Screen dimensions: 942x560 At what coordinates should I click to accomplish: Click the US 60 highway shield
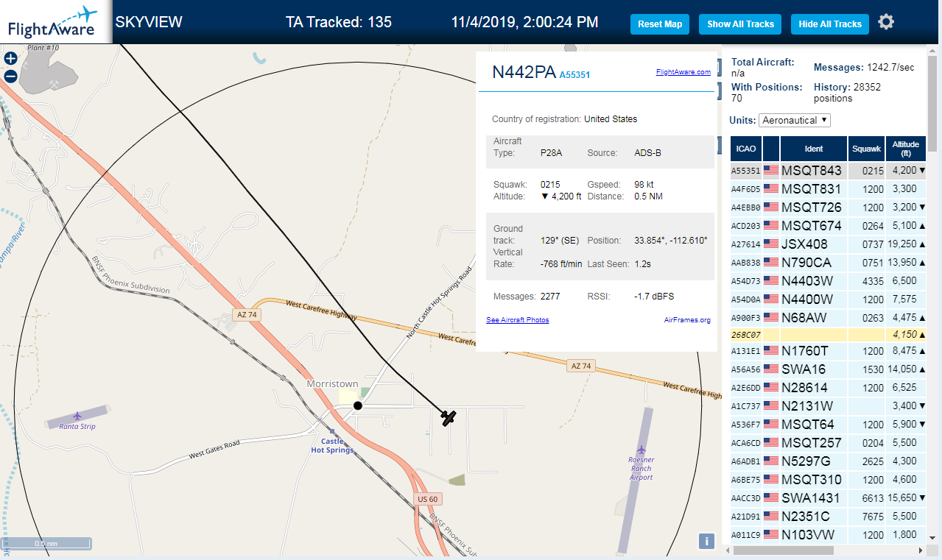[x=427, y=499]
